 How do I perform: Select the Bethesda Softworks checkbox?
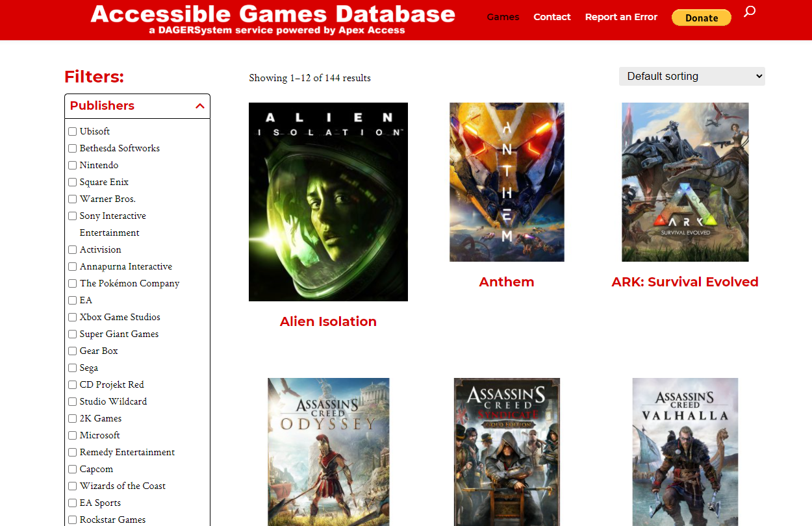[x=72, y=148]
